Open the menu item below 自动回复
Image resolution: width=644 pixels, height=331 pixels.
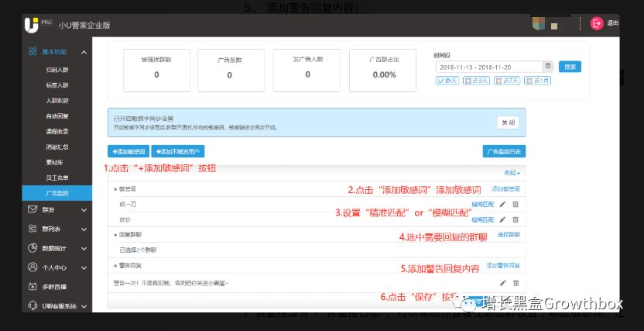click(x=57, y=132)
